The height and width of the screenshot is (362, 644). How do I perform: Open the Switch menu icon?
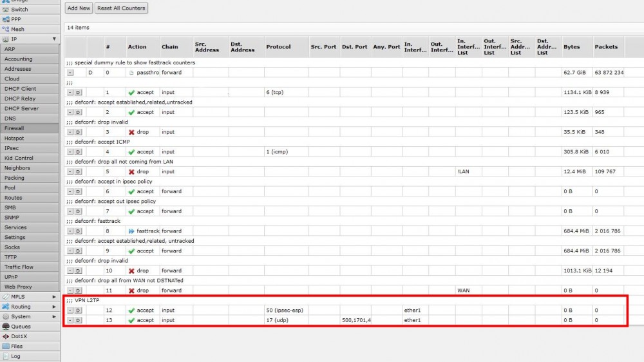[6, 10]
